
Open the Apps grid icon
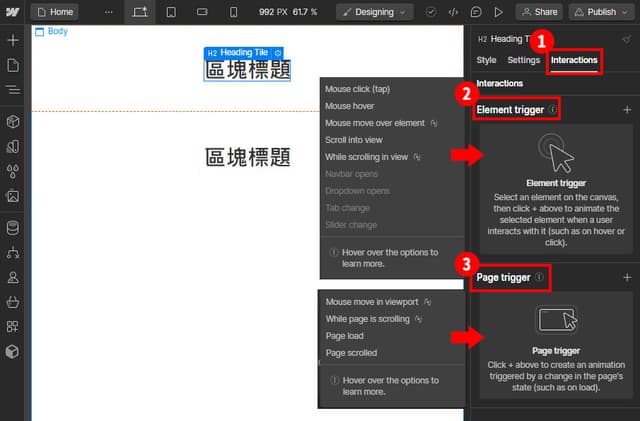click(13, 327)
